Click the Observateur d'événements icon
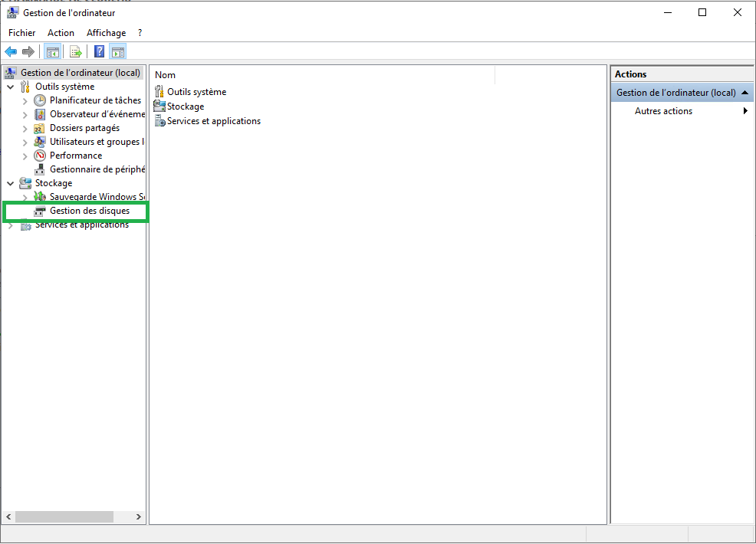This screenshot has height=544, width=756. coord(40,114)
